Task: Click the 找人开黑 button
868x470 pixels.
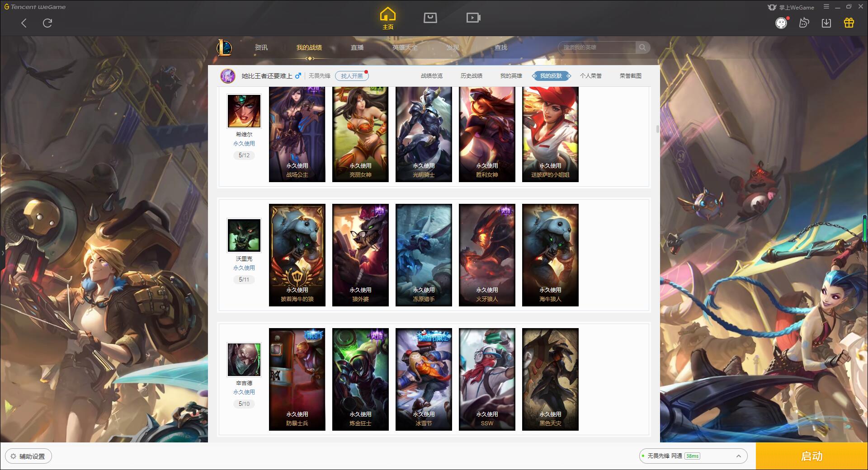Action: [352, 76]
